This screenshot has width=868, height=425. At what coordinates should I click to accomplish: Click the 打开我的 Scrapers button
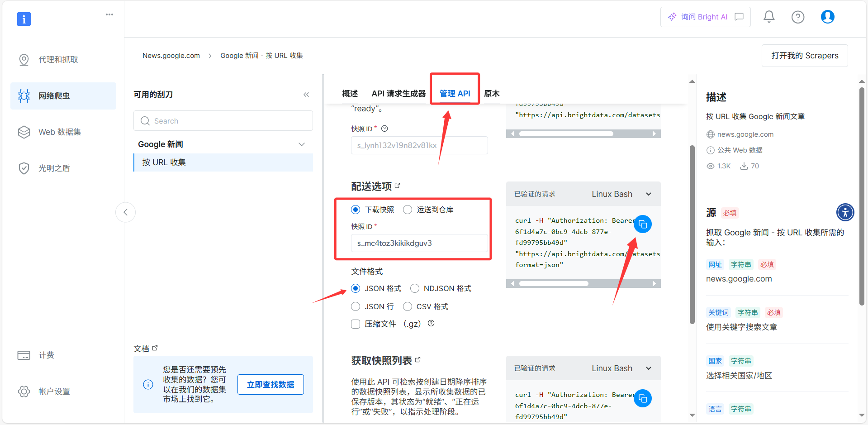point(805,56)
